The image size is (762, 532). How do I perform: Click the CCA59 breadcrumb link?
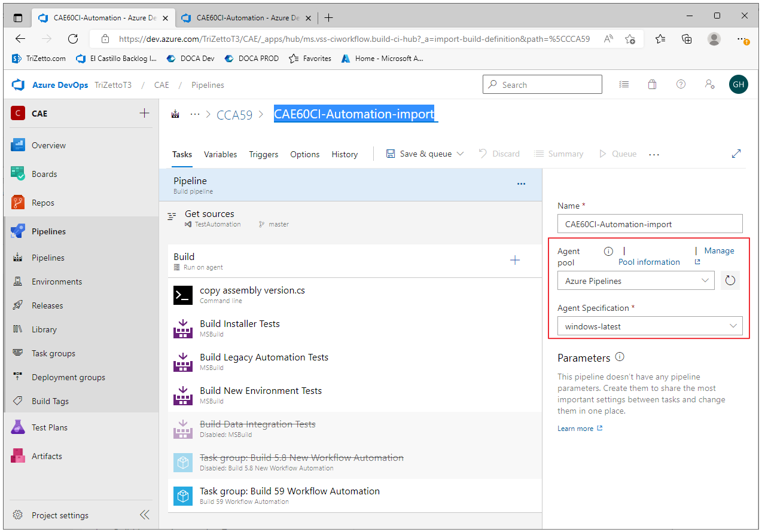234,115
